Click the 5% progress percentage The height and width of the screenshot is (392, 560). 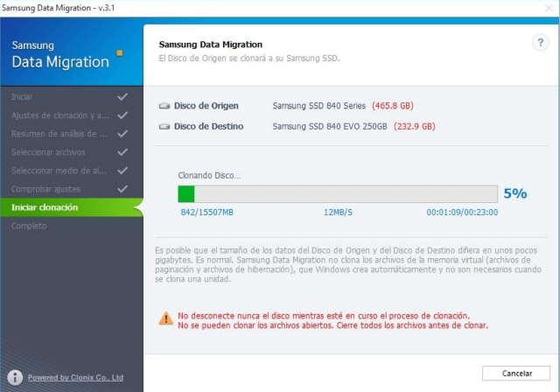point(515,193)
